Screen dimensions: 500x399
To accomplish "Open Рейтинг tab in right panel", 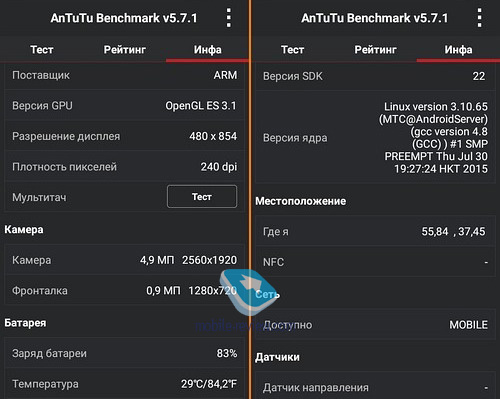I will click(375, 50).
